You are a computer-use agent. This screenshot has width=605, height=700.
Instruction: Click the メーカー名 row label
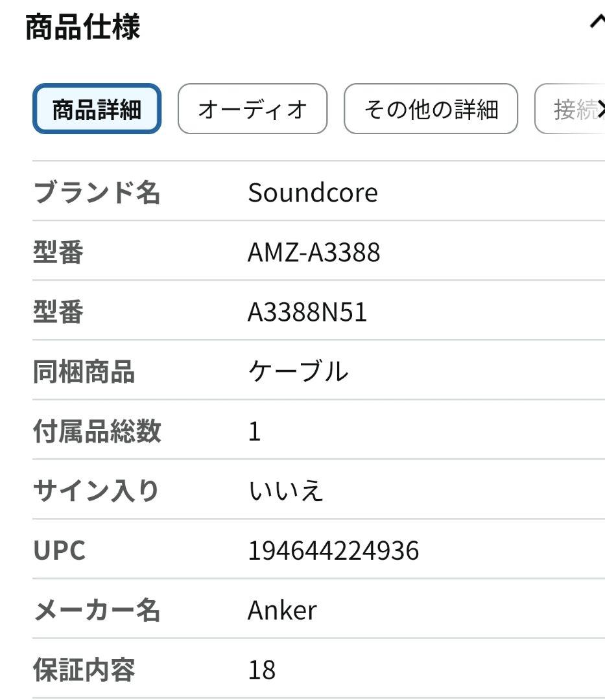pos(96,609)
